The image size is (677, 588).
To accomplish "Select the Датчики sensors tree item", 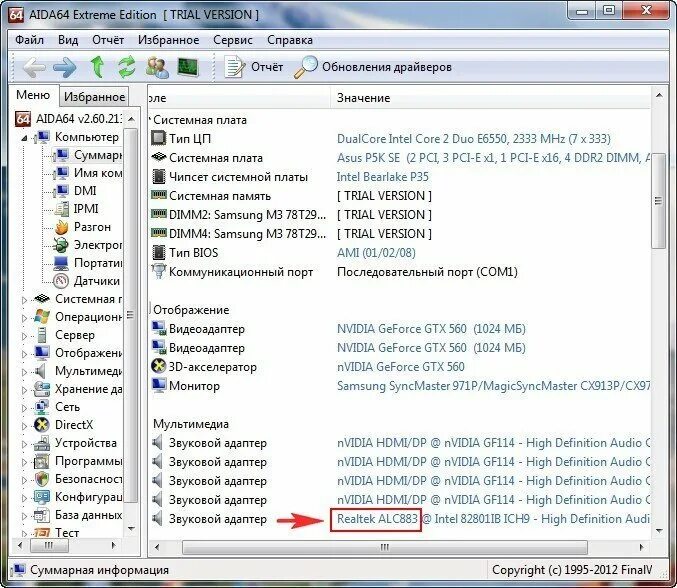I will 87,281.
